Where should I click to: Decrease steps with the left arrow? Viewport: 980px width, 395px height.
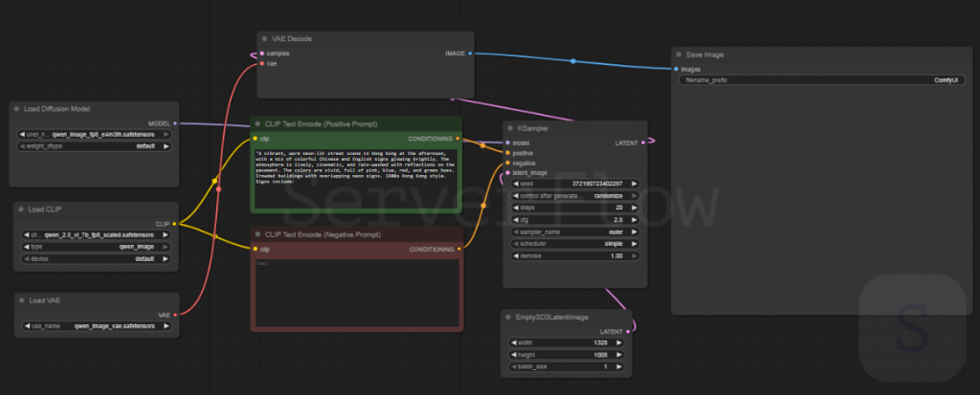(516, 208)
